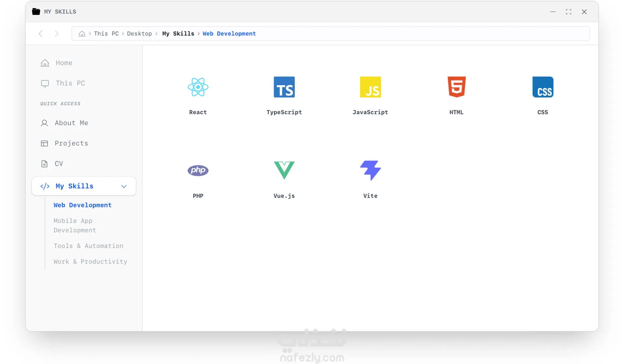The width and height of the screenshot is (624, 364).
Task: Select the Vue.js logo icon
Action: (284, 170)
